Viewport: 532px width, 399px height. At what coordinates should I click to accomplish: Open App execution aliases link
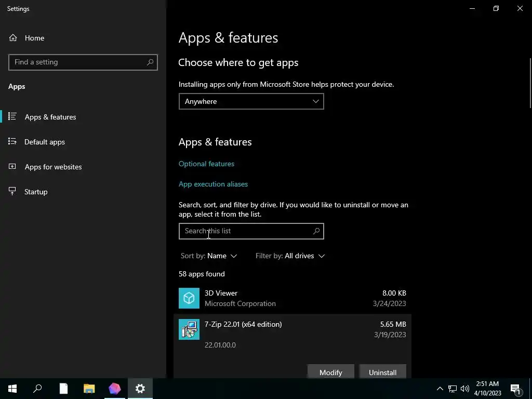tap(213, 184)
